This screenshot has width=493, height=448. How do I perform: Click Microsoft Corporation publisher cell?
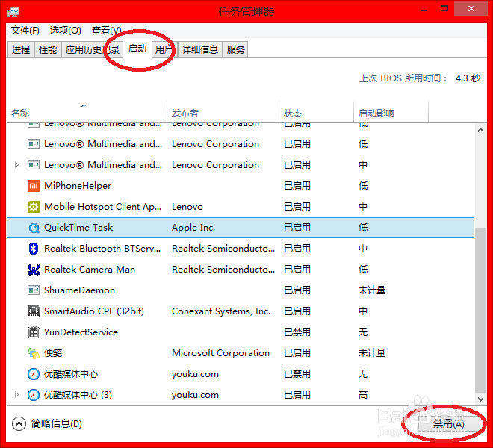[220, 353]
